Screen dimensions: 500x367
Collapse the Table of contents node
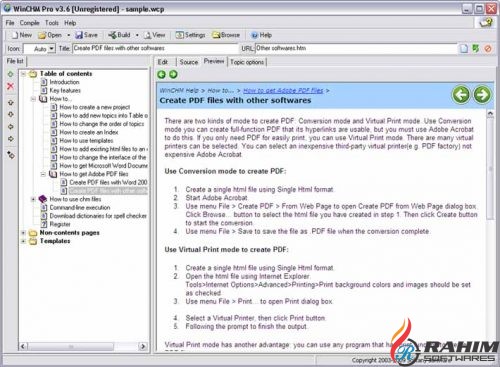pos(23,74)
